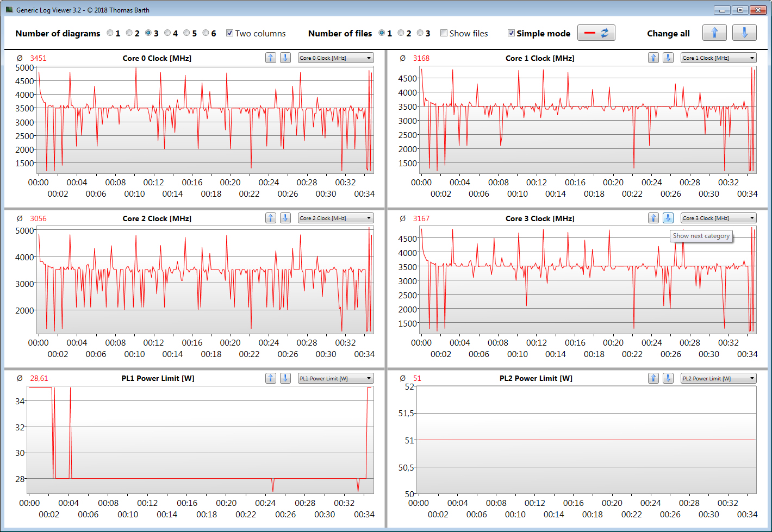Click down arrow icon in PL2 Power Limit panel
Screen dimensions: 772x532
tap(668, 378)
